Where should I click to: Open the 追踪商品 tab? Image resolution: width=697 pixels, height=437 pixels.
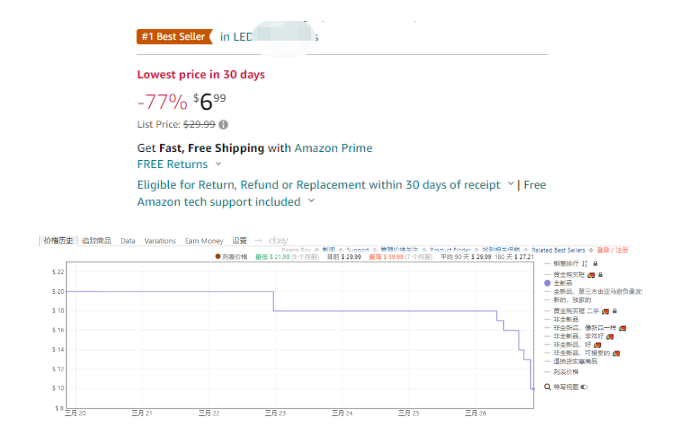coord(96,241)
